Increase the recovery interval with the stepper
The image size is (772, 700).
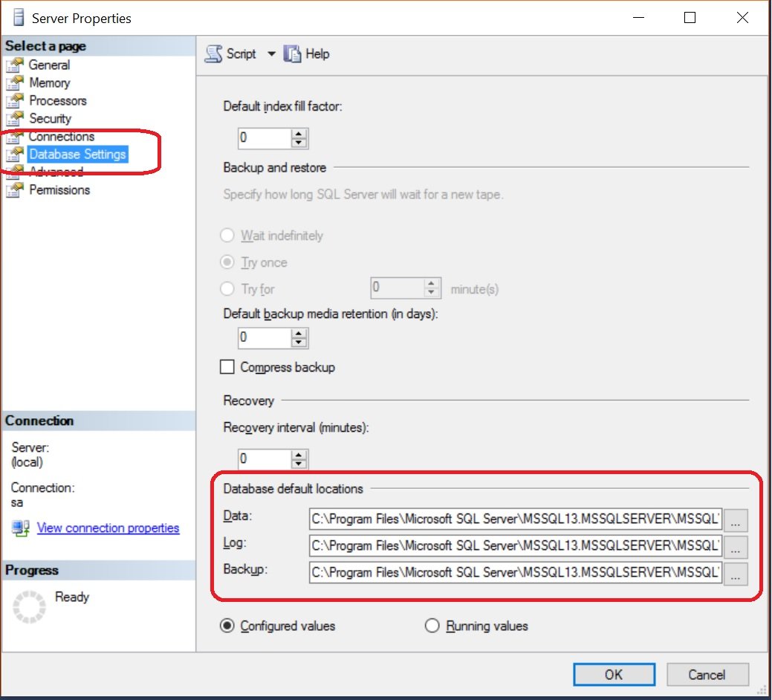pos(300,455)
